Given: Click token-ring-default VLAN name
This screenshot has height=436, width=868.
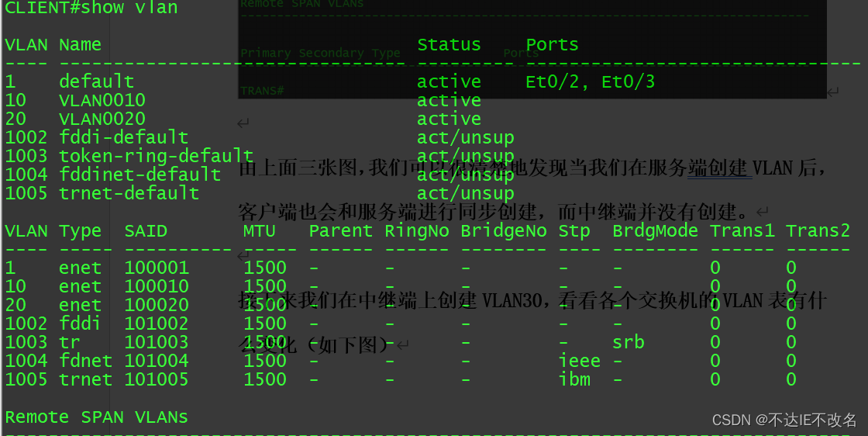Looking at the screenshot, I should (x=156, y=156).
